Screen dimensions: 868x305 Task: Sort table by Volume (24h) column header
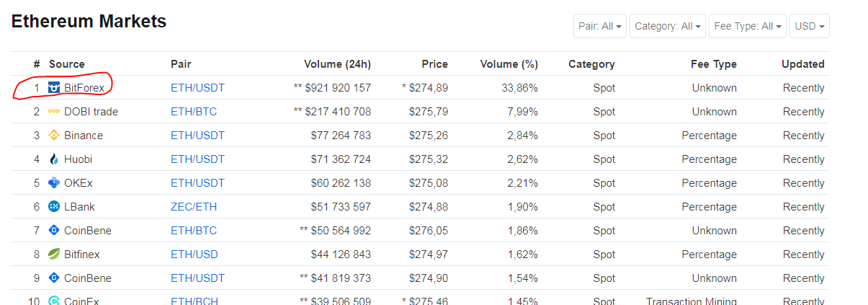click(x=337, y=64)
